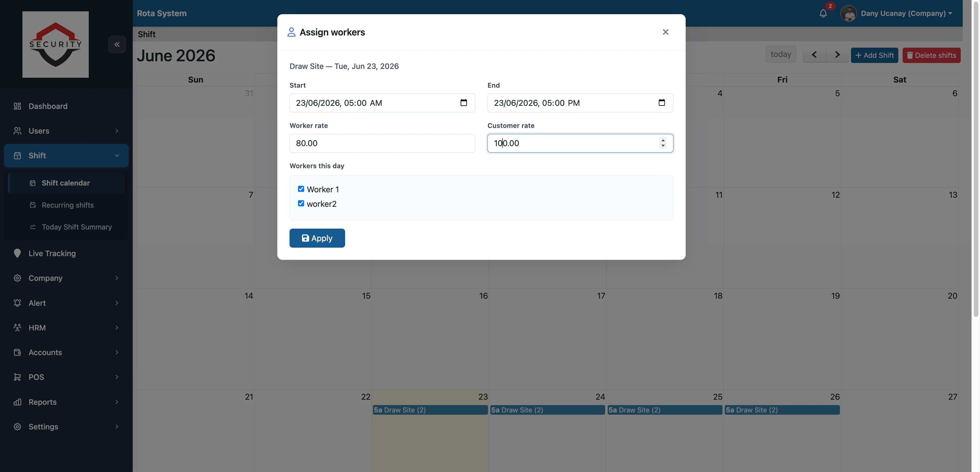Click the Live Tracking pin icon
This screenshot has height=472, width=980.
[17, 254]
